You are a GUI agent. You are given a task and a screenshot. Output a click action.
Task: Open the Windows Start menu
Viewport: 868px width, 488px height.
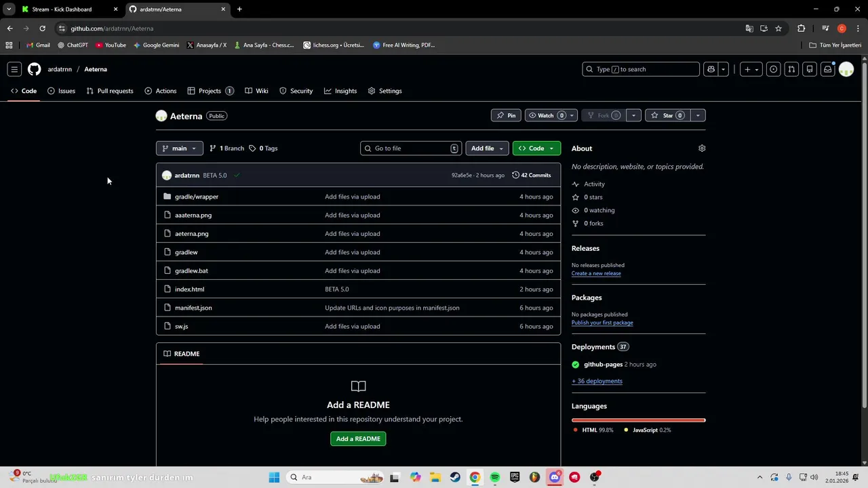[274, 477]
